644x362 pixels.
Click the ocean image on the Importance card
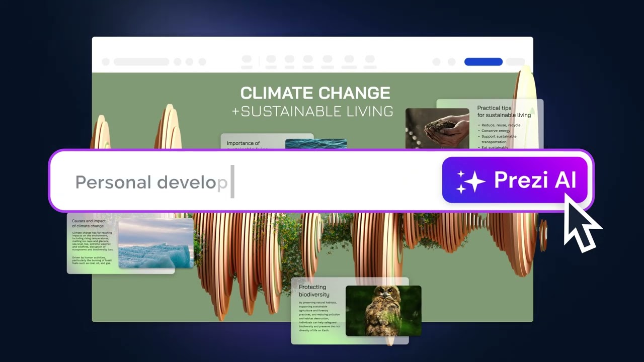click(316, 144)
